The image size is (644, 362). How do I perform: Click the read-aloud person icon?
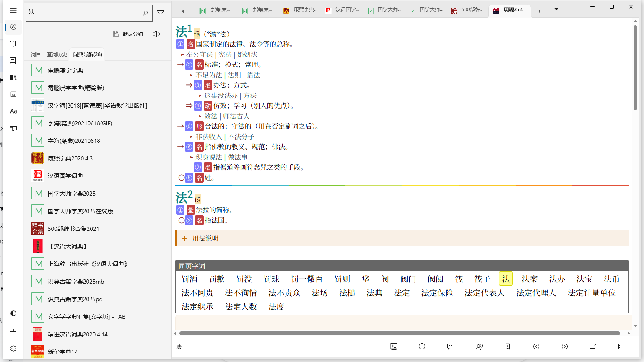[479, 346]
